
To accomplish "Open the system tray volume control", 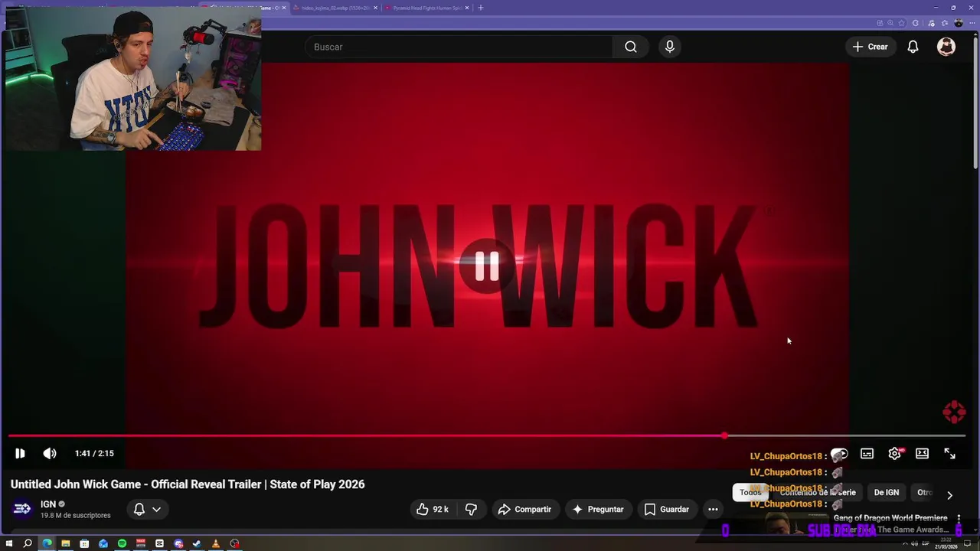I will click(x=914, y=543).
